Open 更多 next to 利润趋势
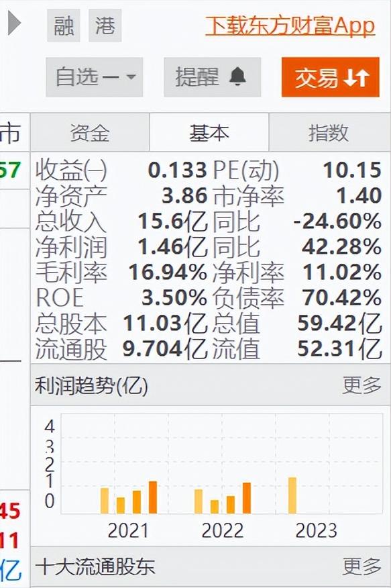 coord(361,385)
